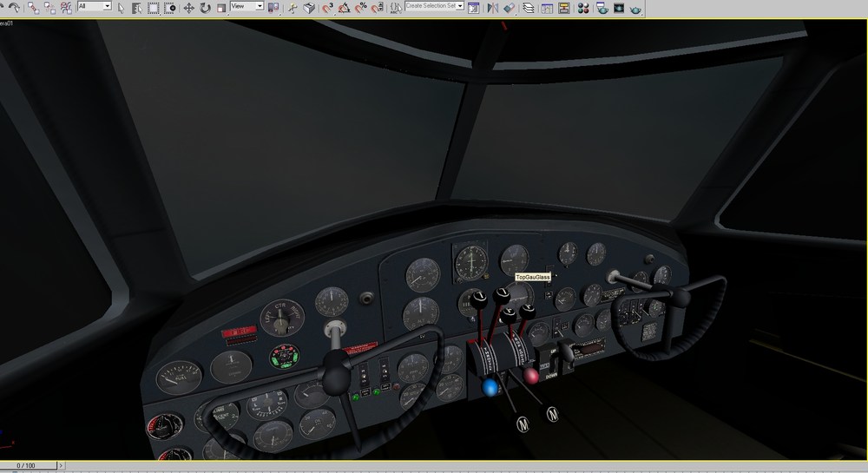Open the Layer Manager icon
Image resolution: width=868 pixels, height=473 pixels.
[x=529, y=8]
